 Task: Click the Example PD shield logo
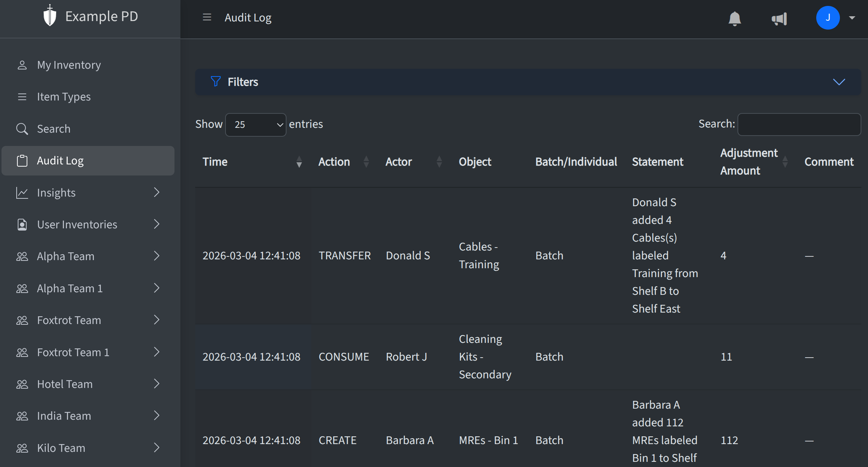(x=50, y=16)
